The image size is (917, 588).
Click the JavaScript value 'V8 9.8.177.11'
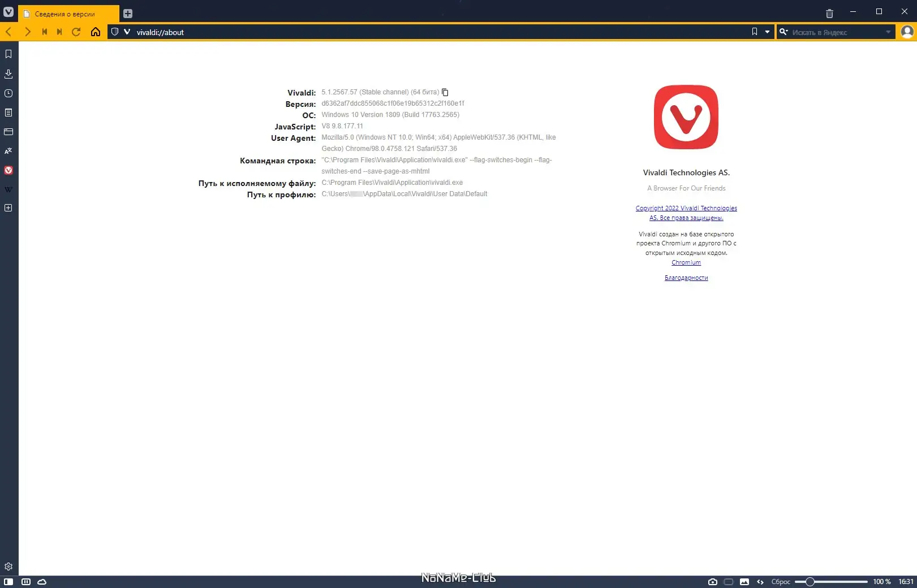click(x=342, y=126)
